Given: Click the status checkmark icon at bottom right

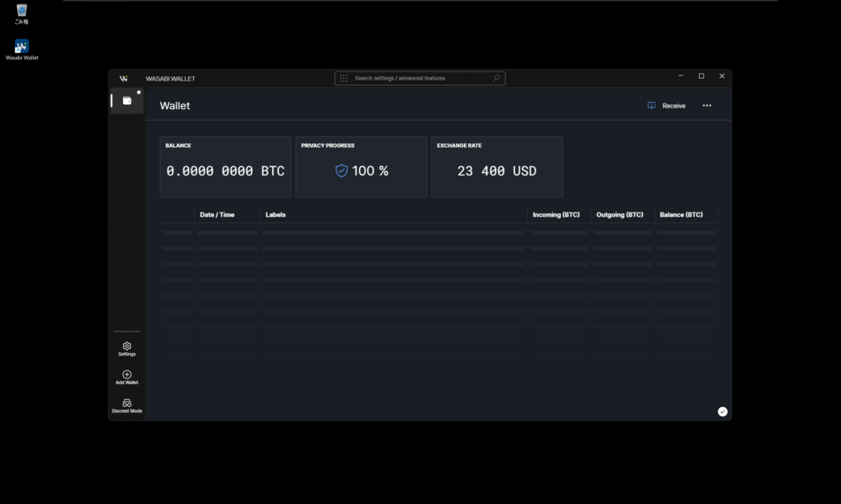Looking at the screenshot, I should [x=723, y=411].
